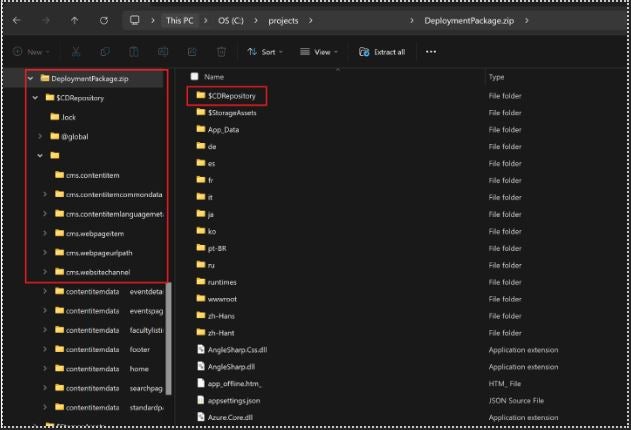Click the navigation pane vertical scrollbar

(x=168, y=340)
